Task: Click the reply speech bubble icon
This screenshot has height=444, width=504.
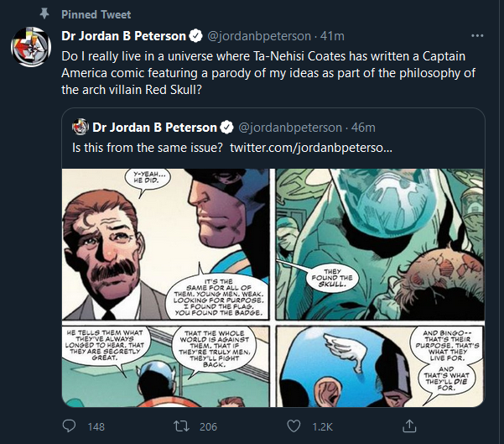Action: tap(69, 426)
